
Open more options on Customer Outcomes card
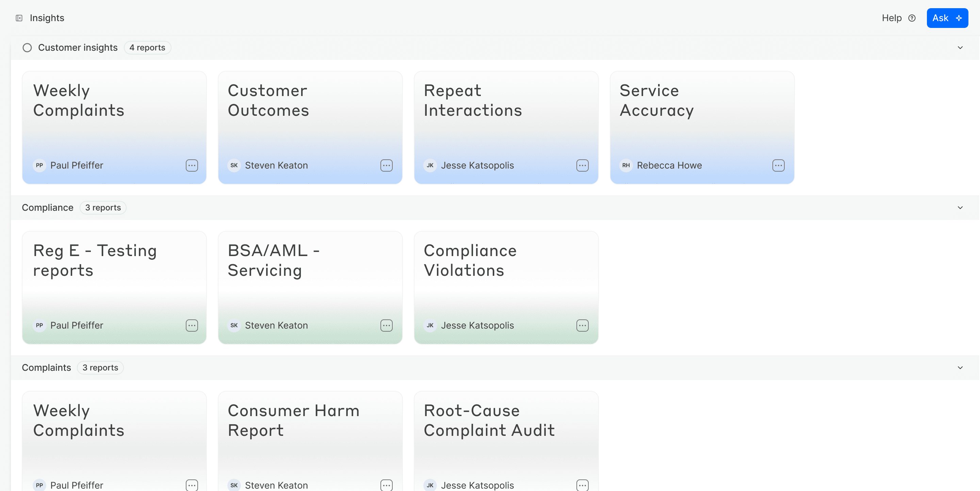[387, 165]
